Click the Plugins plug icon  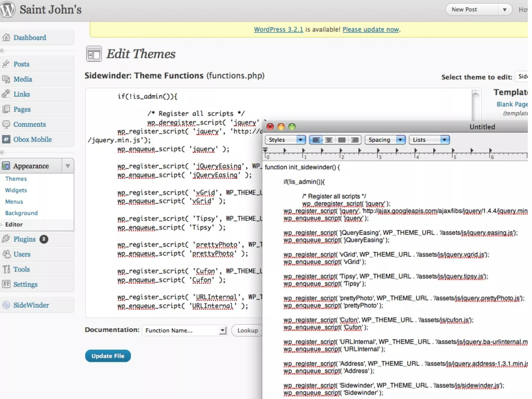pos(6,239)
